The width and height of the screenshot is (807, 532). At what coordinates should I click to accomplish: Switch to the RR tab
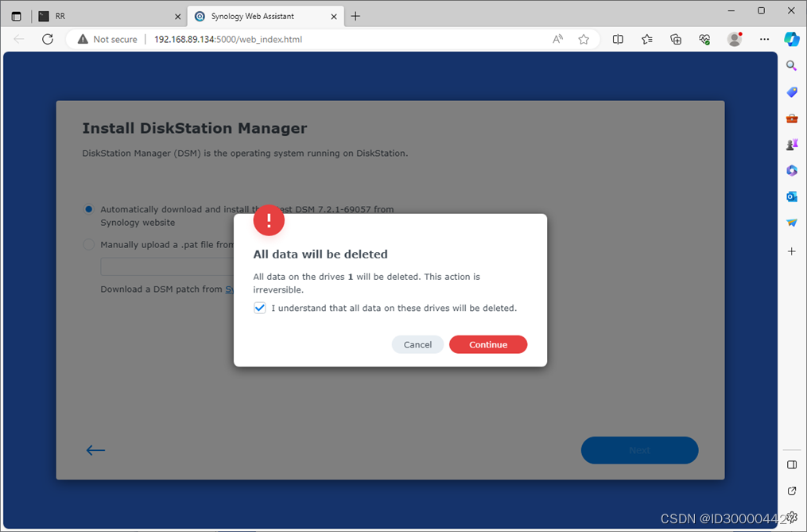pyautogui.click(x=109, y=16)
